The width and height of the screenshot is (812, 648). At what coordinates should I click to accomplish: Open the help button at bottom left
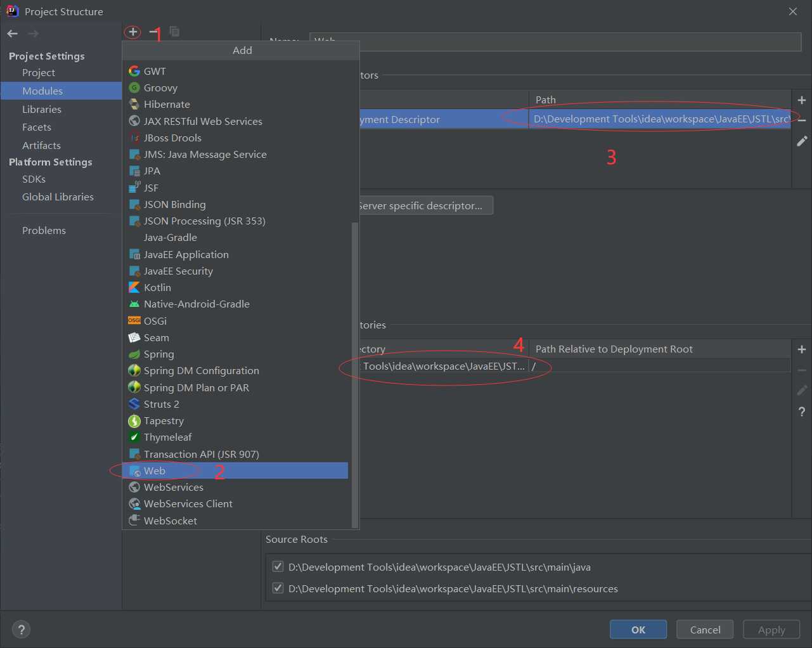[x=21, y=630]
